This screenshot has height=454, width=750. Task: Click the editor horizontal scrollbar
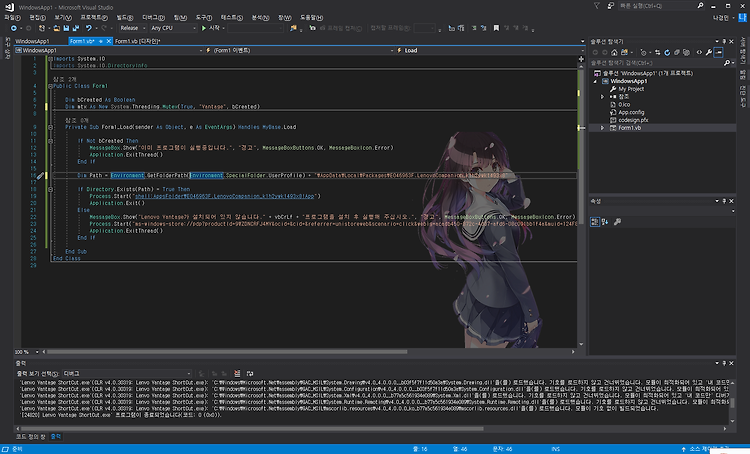[x=227, y=352]
